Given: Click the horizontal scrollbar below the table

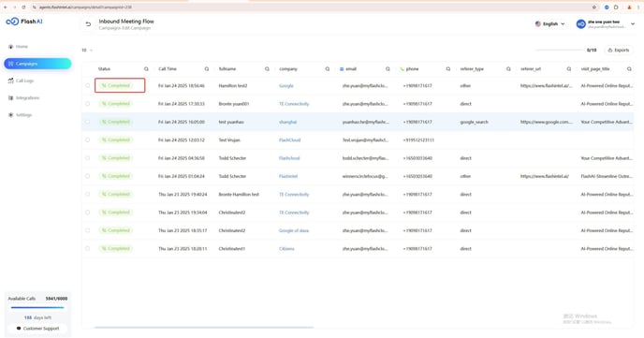Looking at the screenshot, I should tap(203, 328).
